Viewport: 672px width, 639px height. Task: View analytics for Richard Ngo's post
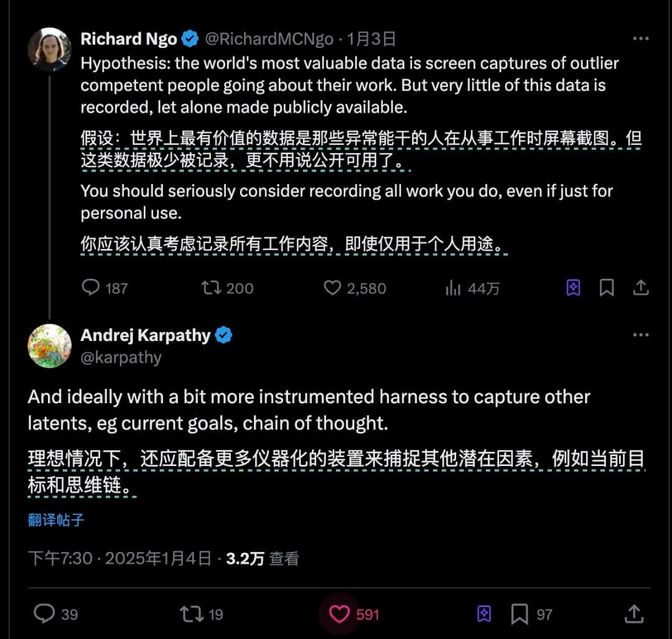point(453,287)
